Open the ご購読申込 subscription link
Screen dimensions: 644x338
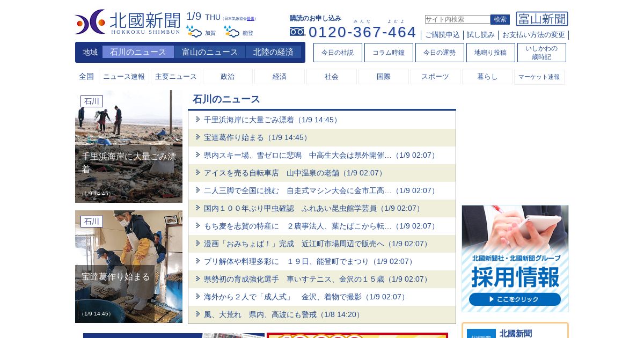[x=442, y=35]
